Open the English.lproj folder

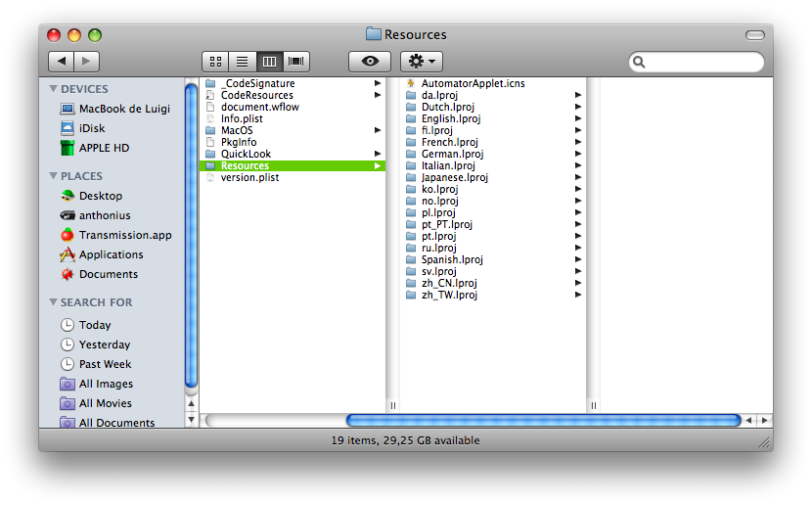tap(493, 118)
